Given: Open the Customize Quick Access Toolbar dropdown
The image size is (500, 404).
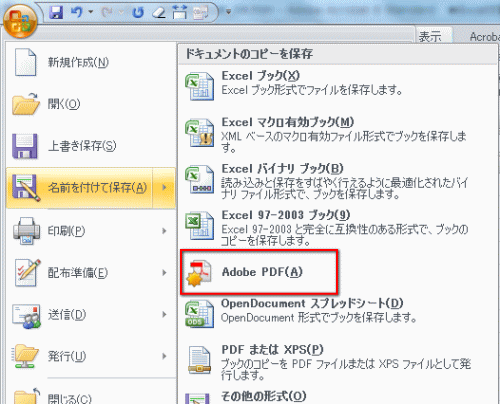Looking at the screenshot, I should (x=229, y=12).
